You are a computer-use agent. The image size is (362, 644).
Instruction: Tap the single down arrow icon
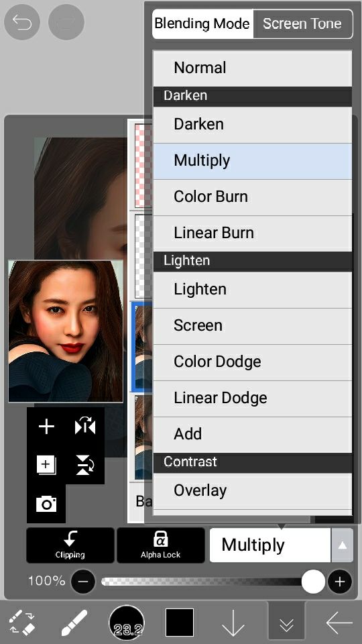click(233, 623)
